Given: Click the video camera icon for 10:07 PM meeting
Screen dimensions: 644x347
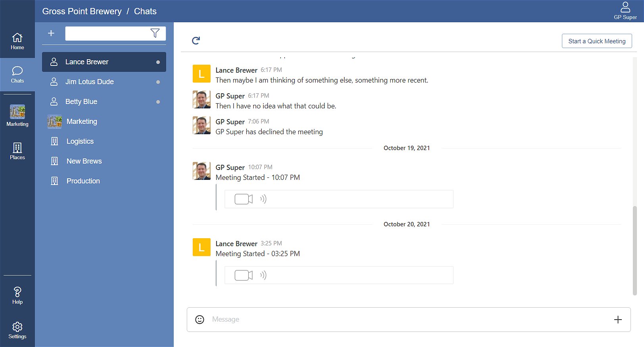Looking at the screenshot, I should (243, 199).
